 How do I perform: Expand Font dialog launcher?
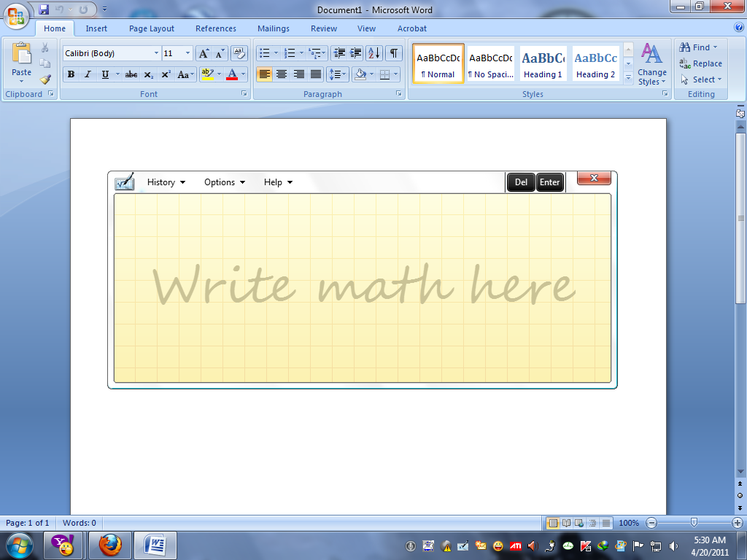click(244, 94)
